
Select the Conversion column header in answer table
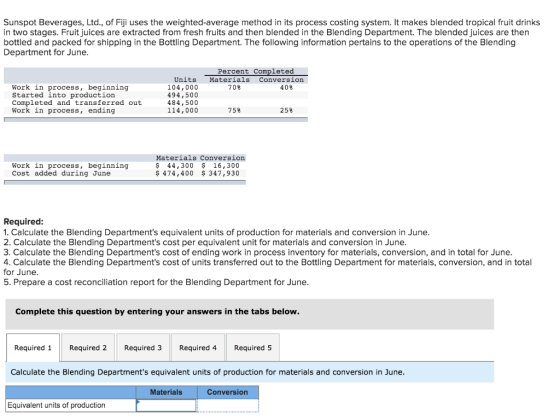(228, 392)
